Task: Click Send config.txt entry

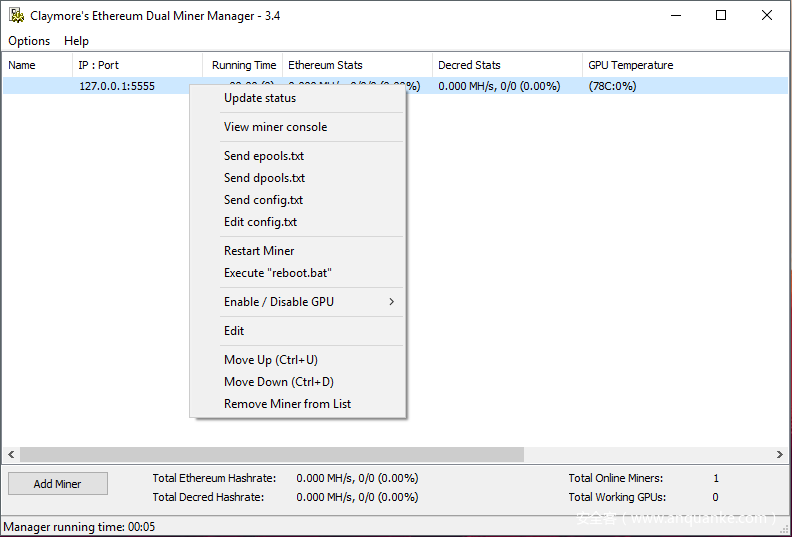Action: tap(263, 200)
